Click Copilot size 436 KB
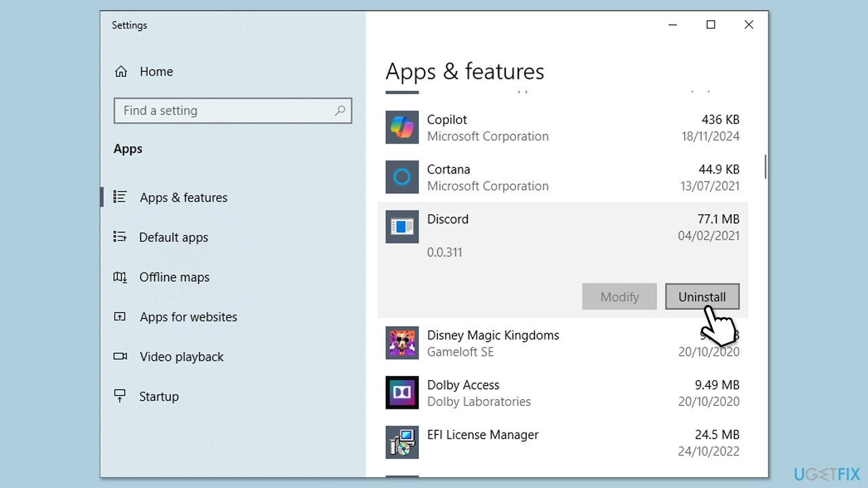Screen dimensions: 868x488 [x=720, y=119]
